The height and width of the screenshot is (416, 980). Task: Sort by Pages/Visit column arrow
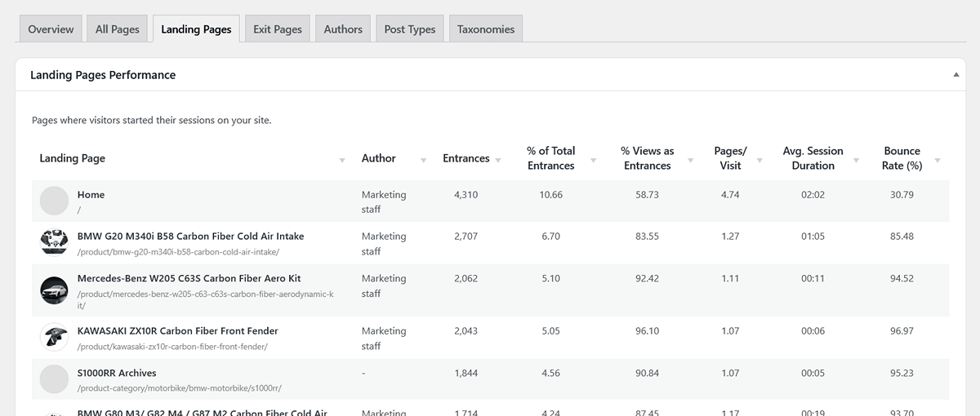759,160
